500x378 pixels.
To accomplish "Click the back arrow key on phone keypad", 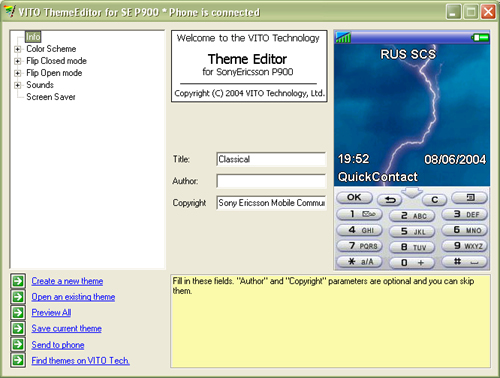I will pos(390,200).
